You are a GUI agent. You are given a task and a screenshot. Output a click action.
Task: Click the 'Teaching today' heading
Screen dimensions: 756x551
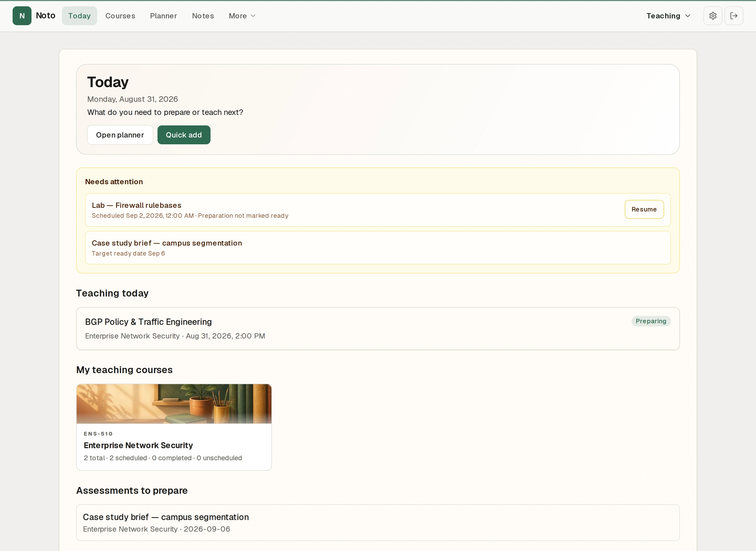112,293
